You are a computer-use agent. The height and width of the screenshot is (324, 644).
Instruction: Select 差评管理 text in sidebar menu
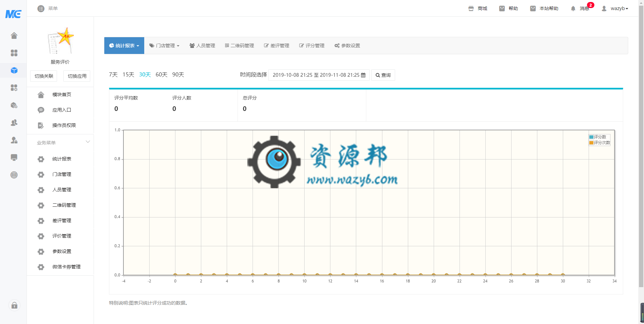click(x=62, y=220)
